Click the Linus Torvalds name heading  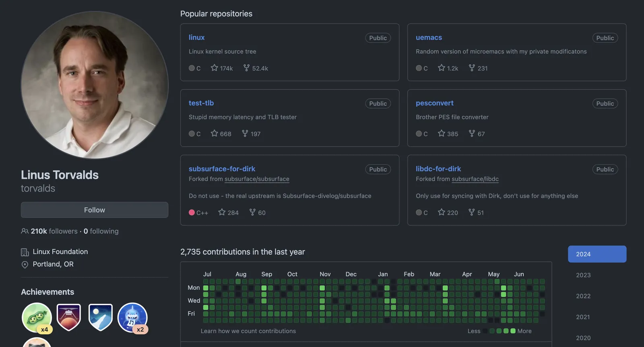coord(60,175)
